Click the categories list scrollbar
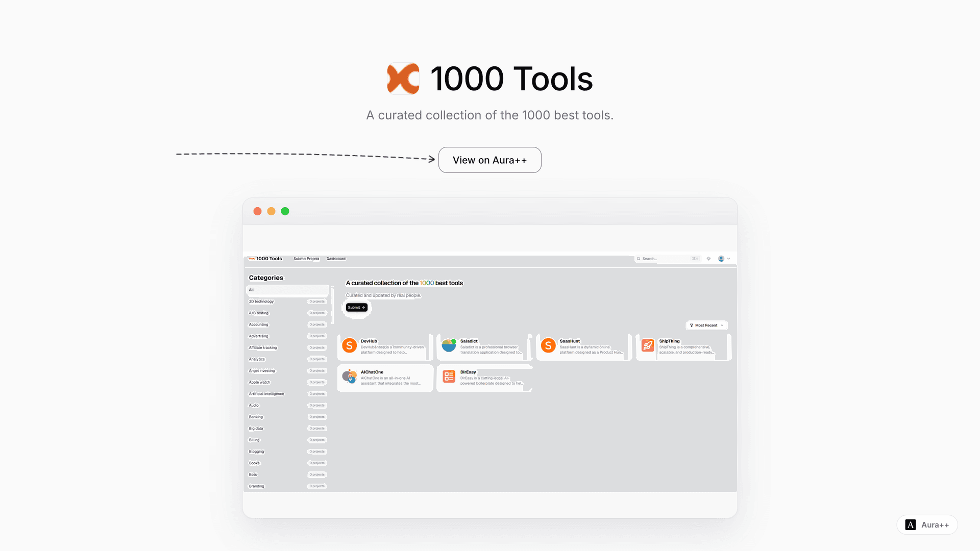This screenshot has width=980, height=551. [x=332, y=306]
